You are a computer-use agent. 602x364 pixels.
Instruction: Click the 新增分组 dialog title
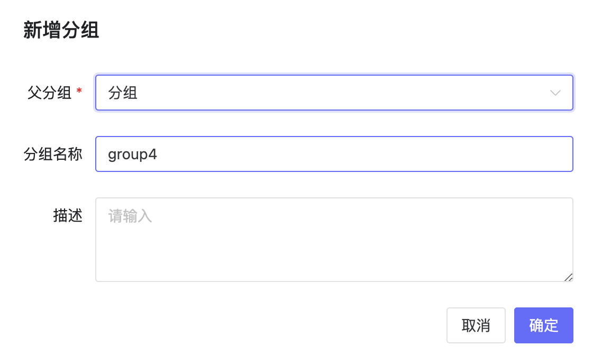pos(61,31)
